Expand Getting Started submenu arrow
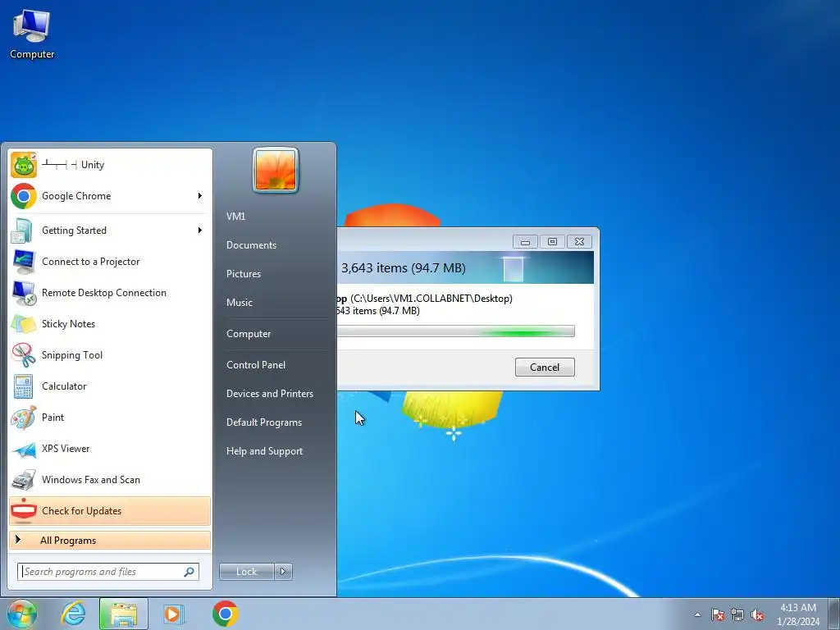This screenshot has width=840, height=630. tap(200, 231)
